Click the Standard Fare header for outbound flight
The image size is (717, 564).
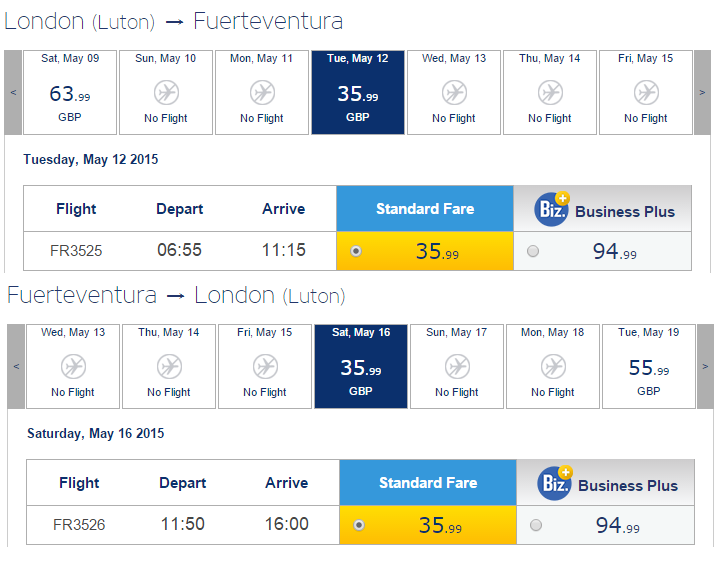(x=425, y=209)
